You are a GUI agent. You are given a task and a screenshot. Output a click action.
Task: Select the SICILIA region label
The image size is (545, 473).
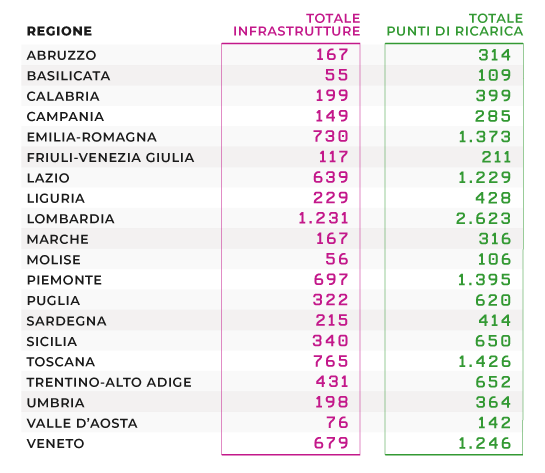coord(52,342)
